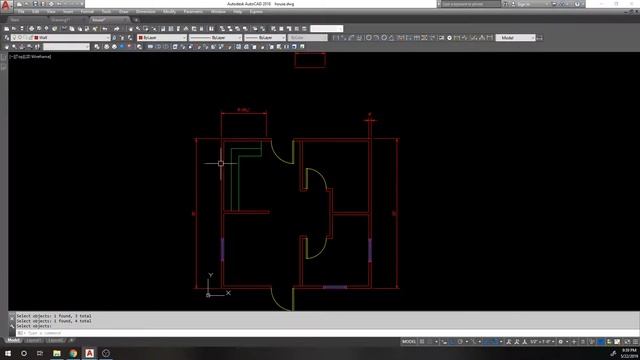Open the Model dropdown at toolbar right
This screenshot has height=360, width=640.
(515, 38)
